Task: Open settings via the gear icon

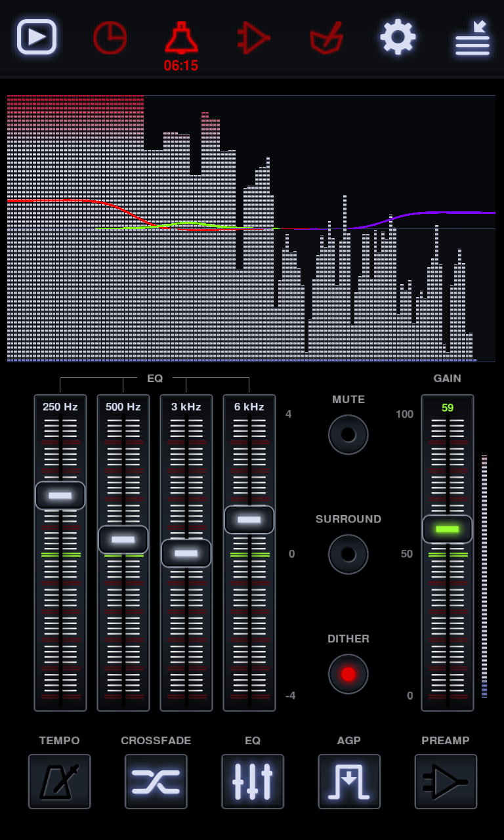Action: click(398, 37)
